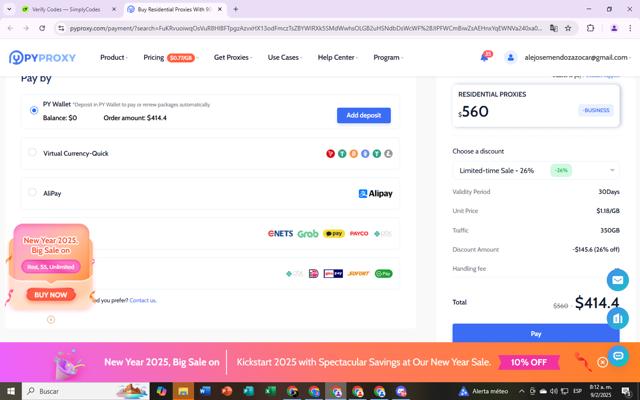This screenshot has width=640, height=400.
Task: Click BUY NOW on the popup
Action: [51, 295]
